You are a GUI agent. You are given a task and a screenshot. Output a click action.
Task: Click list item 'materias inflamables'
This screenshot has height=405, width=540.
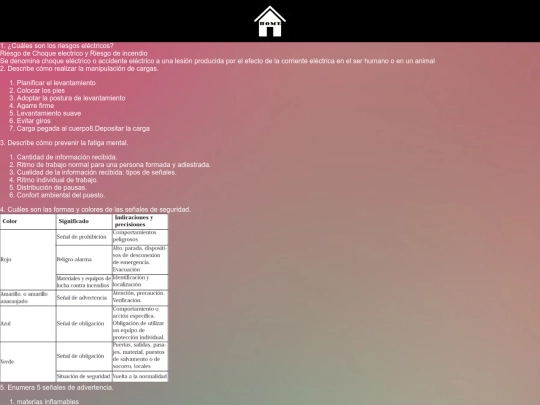click(48, 402)
